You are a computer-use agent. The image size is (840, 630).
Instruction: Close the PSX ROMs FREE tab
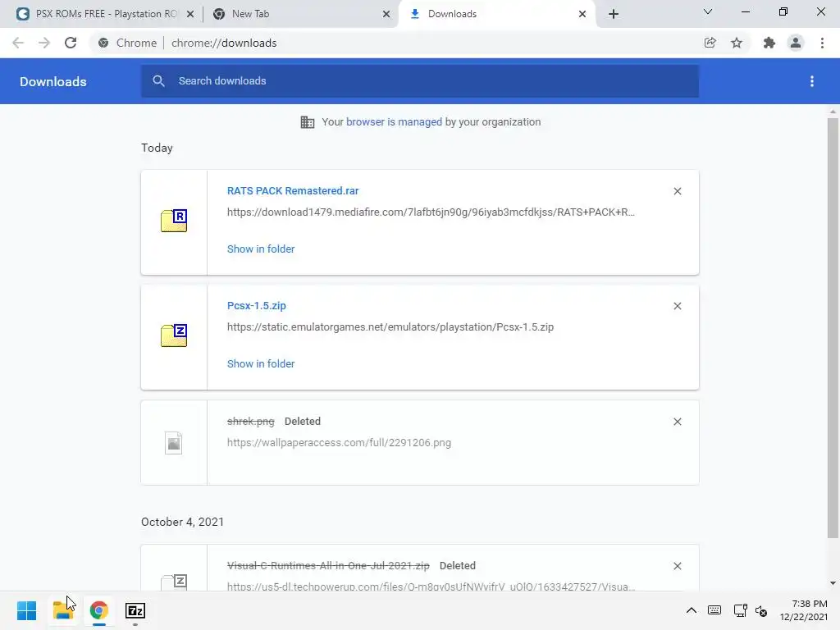[x=190, y=14]
